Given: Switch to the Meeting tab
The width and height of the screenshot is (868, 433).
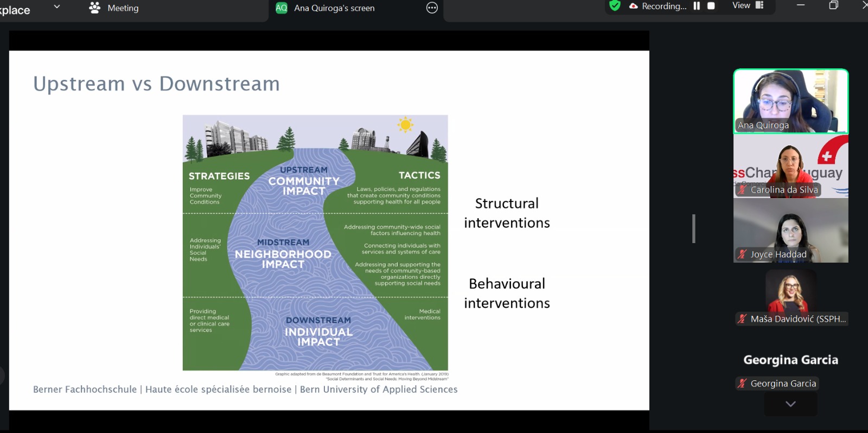Looking at the screenshot, I should tap(114, 8).
